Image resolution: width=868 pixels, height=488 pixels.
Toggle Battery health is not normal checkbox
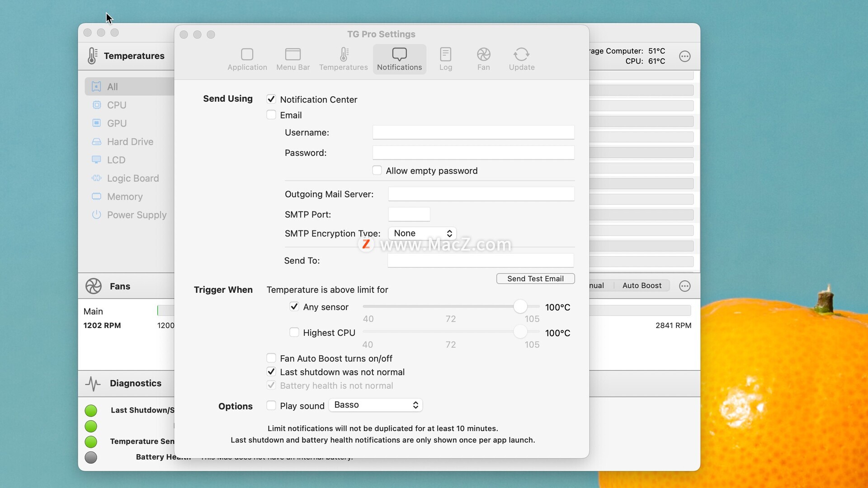271,385
